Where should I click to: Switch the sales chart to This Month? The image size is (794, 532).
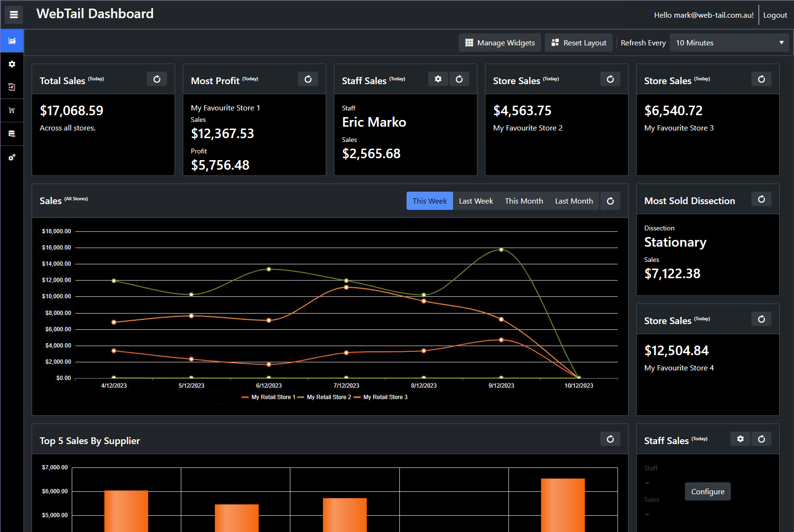pyautogui.click(x=524, y=201)
